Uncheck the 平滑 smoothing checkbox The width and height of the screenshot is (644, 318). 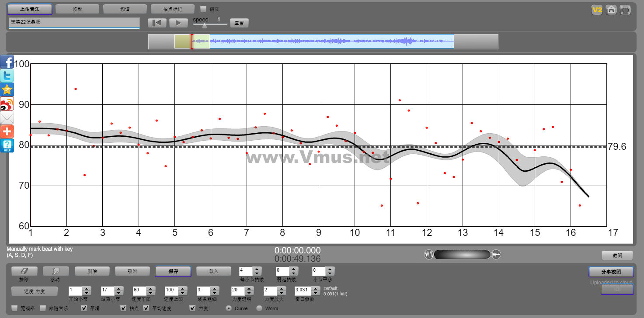[x=84, y=308]
